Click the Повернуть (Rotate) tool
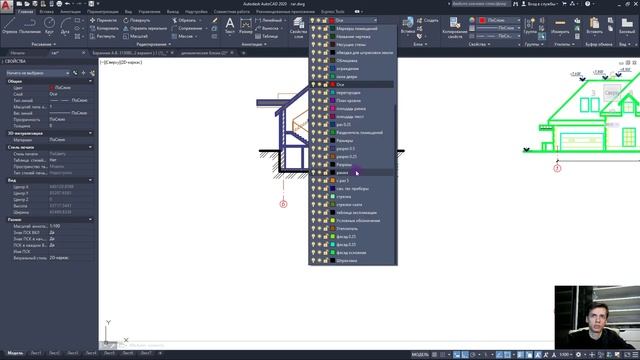The width and height of the screenshot is (640, 360). (x=137, y=20)
